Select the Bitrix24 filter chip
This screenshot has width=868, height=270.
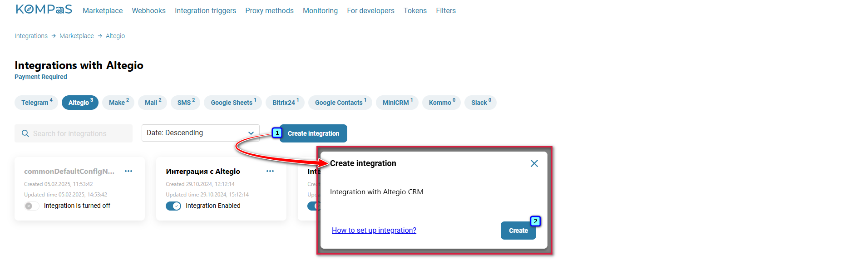(x=285, y=103)
